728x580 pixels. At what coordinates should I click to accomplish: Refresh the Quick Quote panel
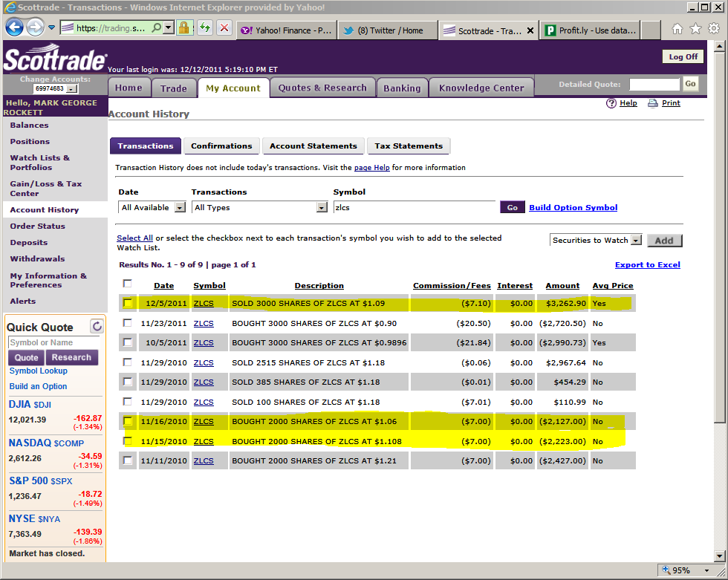click(96, 326)
